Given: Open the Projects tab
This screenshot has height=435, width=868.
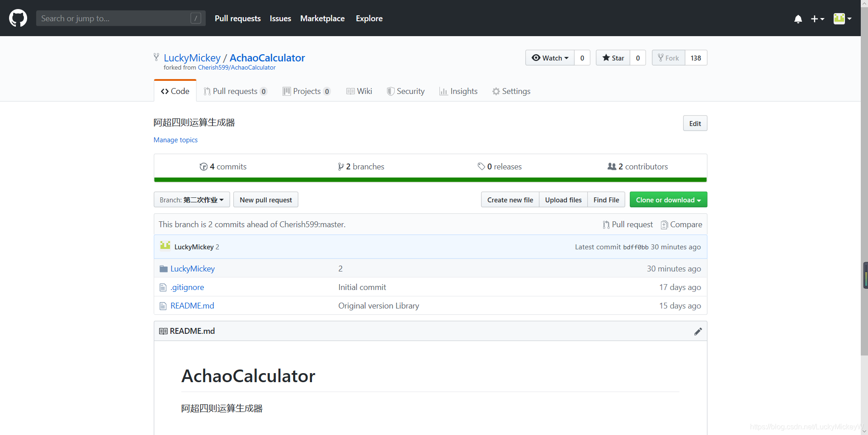Looking at the screenshot, I should tap(307, 91).
